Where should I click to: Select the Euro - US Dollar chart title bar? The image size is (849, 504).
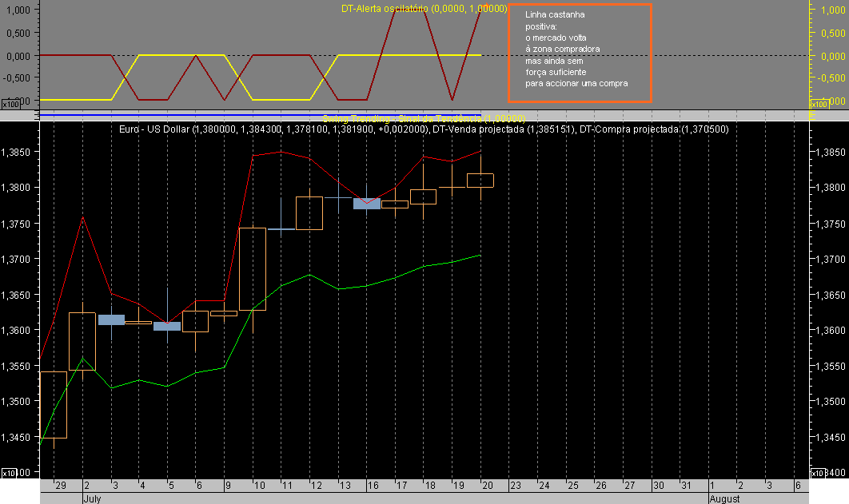424,128
